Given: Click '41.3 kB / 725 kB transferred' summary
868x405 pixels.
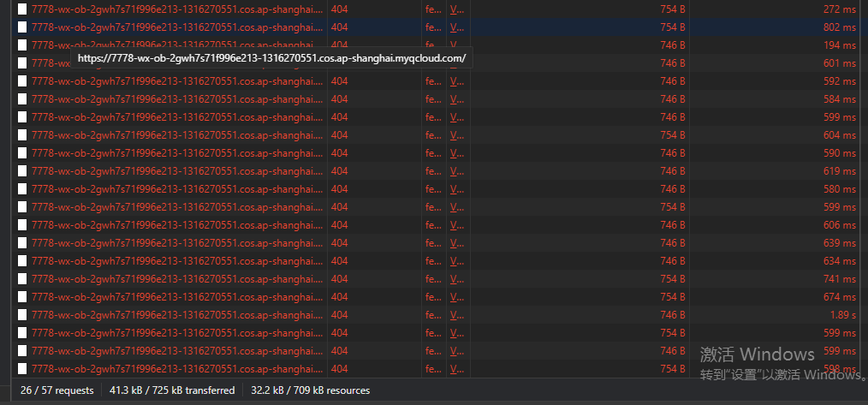Looking at the screenshot, I should click(172, 390).
